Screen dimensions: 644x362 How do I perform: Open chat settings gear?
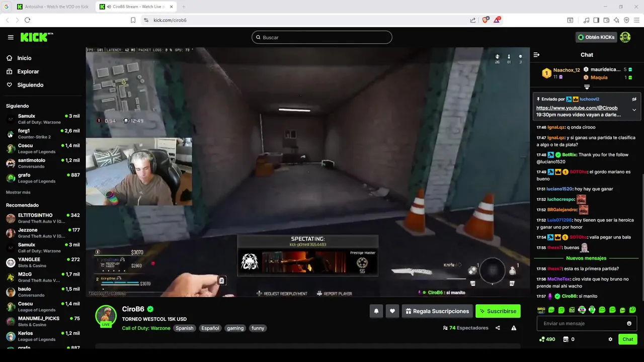click(x=610, y=339)
